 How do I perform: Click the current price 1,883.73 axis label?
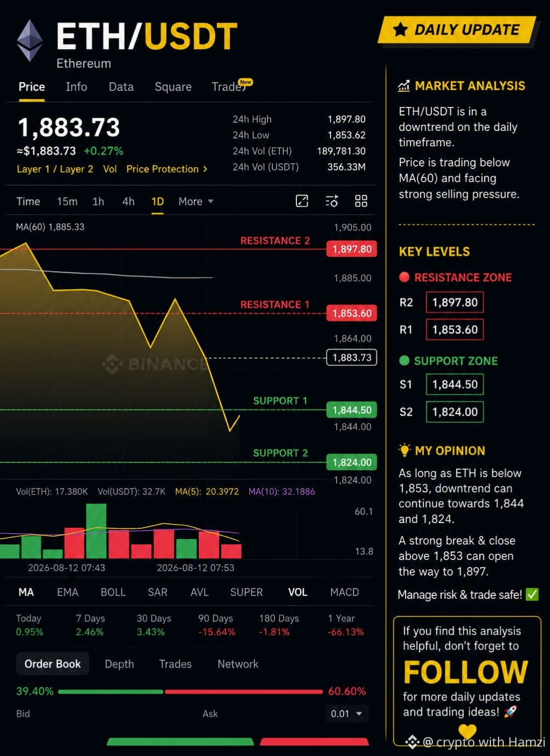352,358
